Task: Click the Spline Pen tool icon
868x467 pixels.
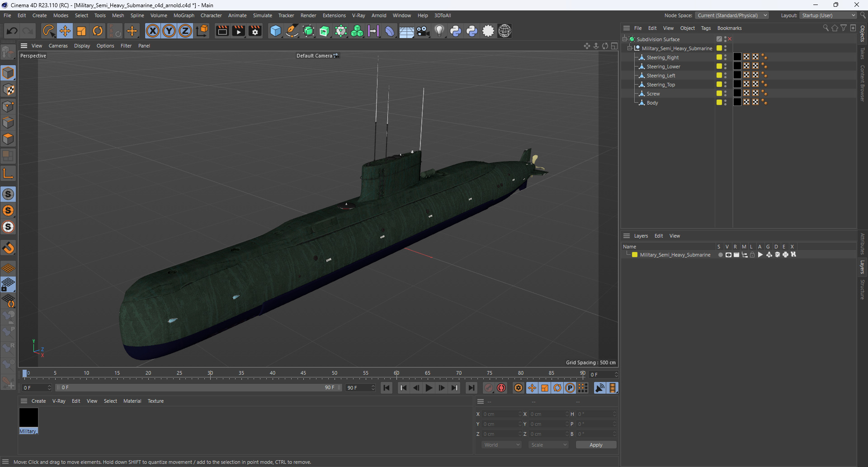Action: click(x=292, y=31)
